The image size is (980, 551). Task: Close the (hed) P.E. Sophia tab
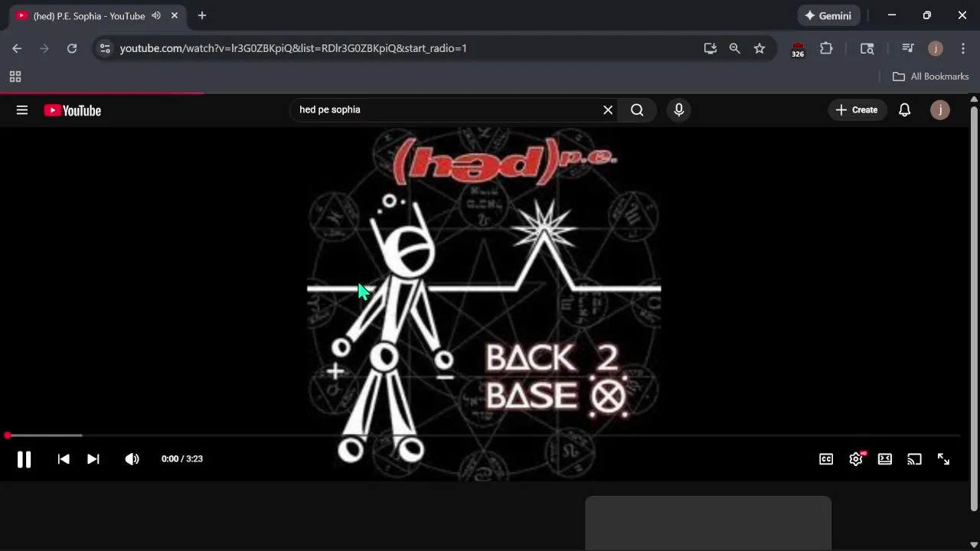(175, 15)
